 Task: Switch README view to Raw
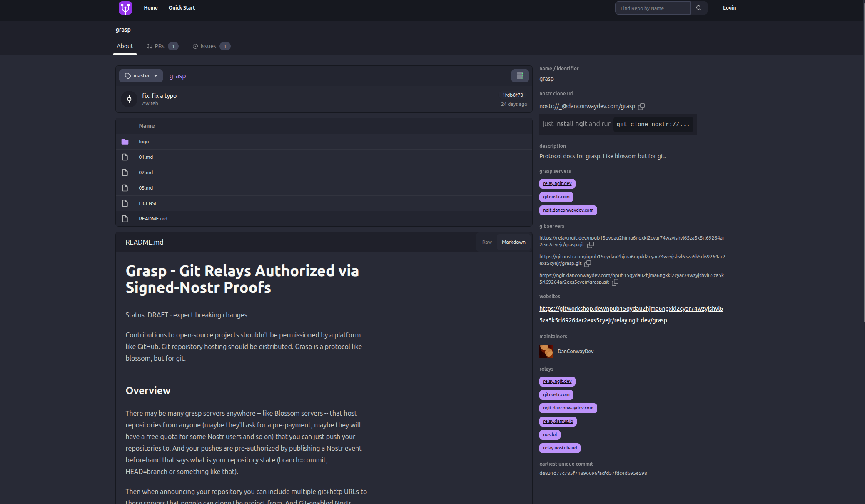pyautogui.click(x=487, y=242)
